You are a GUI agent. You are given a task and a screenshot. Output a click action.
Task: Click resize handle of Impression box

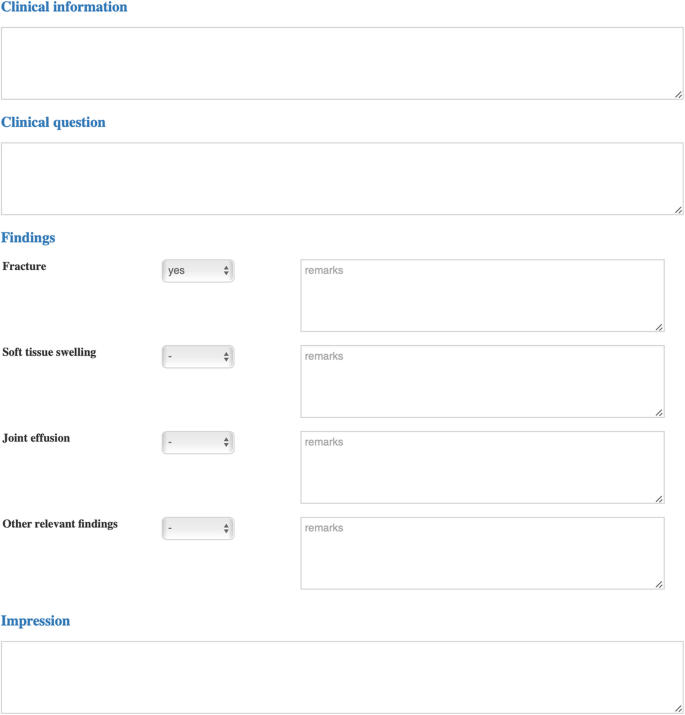[678, 708]
